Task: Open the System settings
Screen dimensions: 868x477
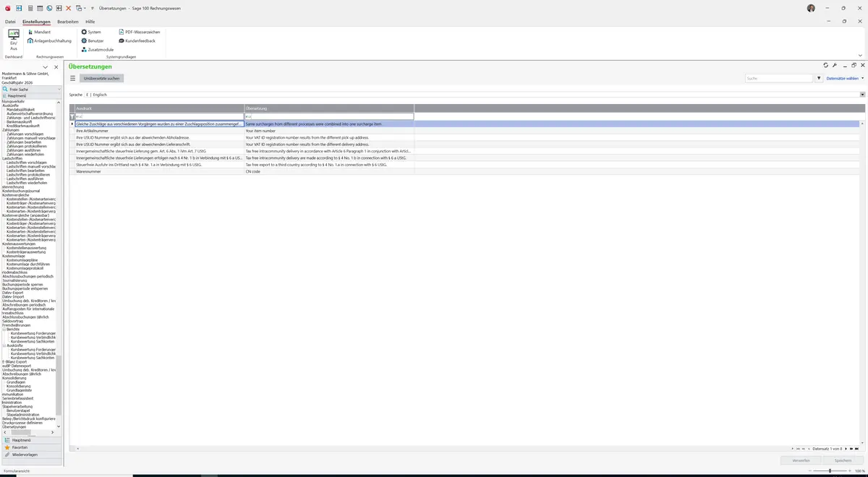Action: [x=91, y=32]
